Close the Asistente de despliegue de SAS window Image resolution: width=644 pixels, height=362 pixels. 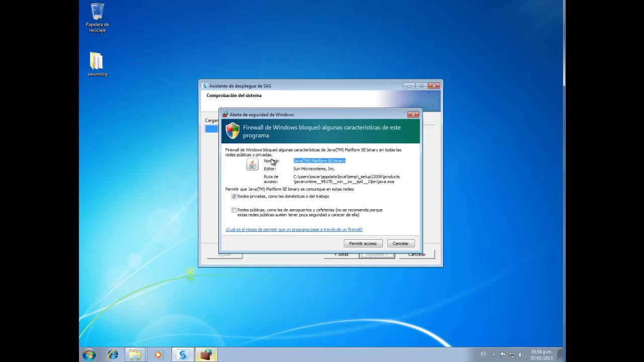[x=434, y=86]
